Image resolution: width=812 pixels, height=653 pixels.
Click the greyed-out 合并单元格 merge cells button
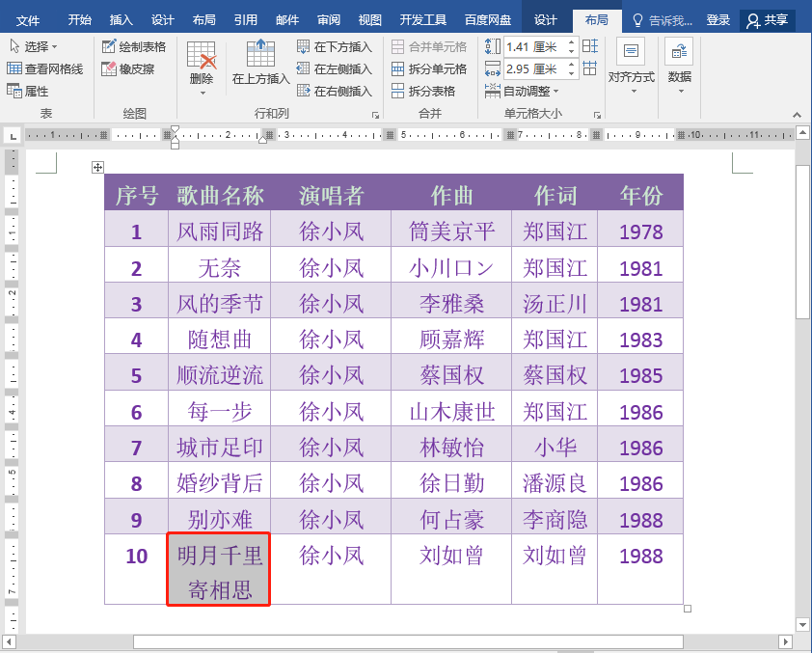click(429, 46)
